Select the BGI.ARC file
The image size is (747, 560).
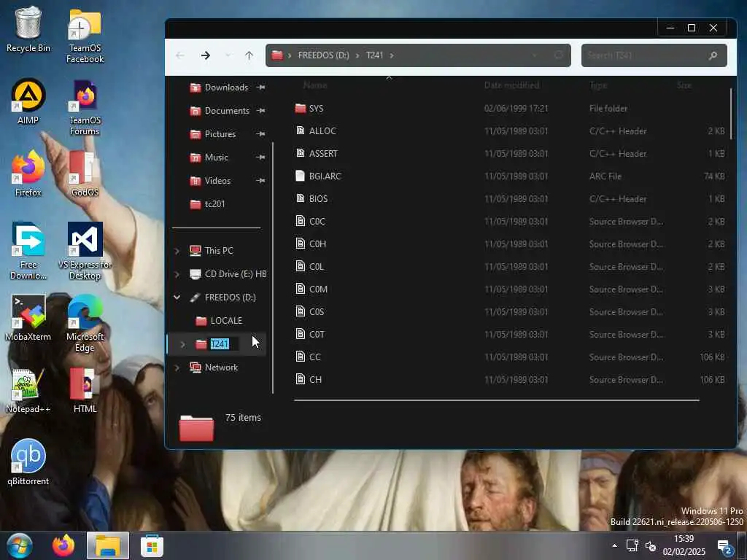pyautogui.click(x=510, y=176)
